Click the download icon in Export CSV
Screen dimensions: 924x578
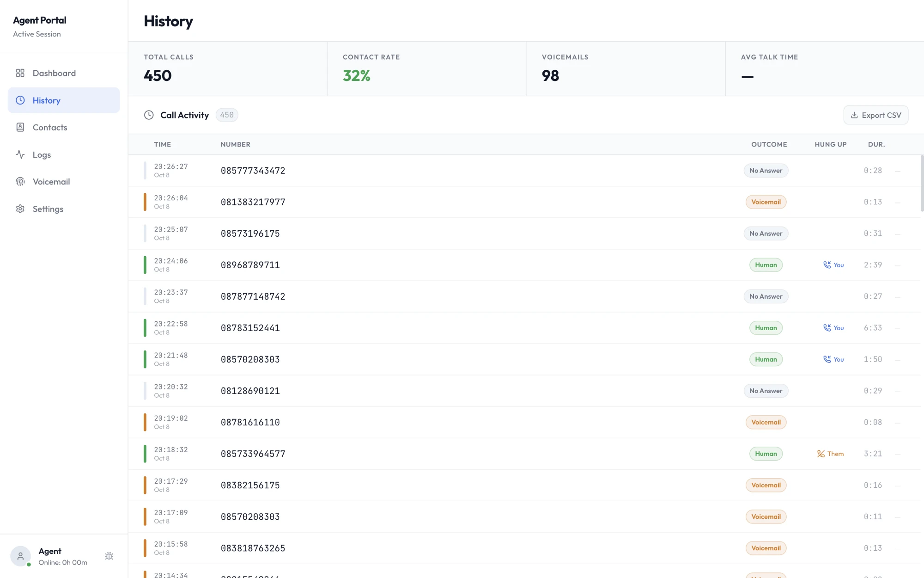point(854,115)
